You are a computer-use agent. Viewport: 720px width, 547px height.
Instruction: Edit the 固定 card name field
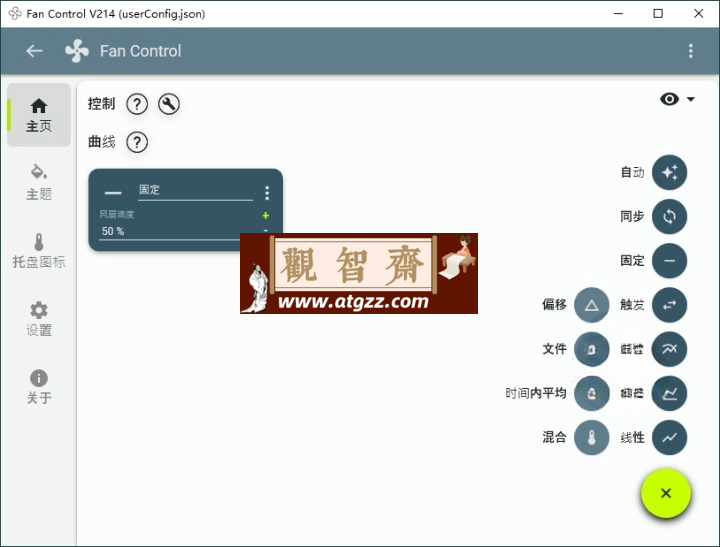(x=195, y=192)
